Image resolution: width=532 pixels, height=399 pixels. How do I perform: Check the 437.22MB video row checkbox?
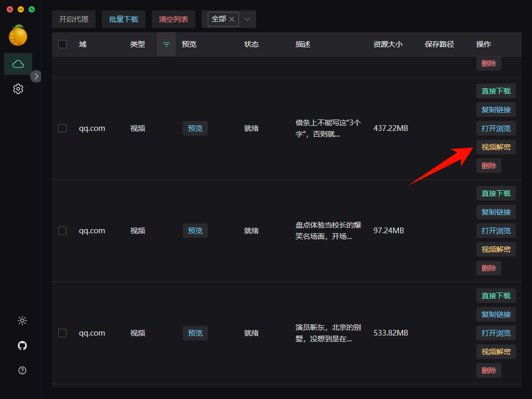point(62,128)
